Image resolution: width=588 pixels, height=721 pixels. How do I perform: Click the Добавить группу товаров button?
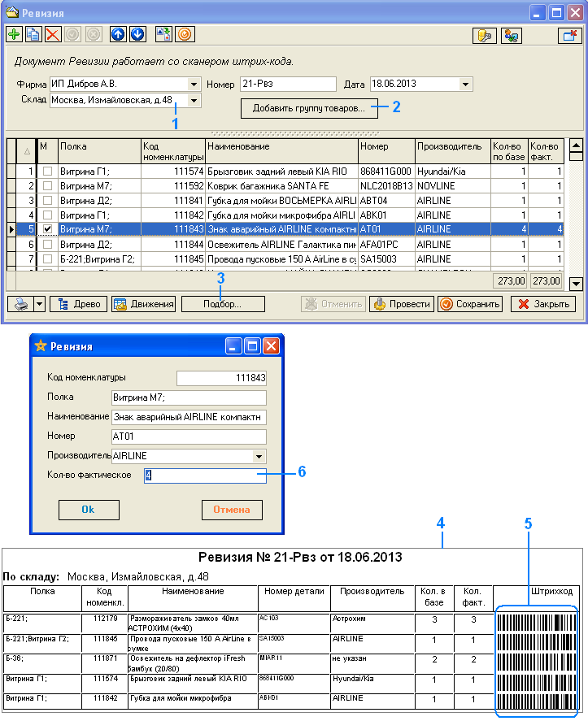click(x=309, y=109)
